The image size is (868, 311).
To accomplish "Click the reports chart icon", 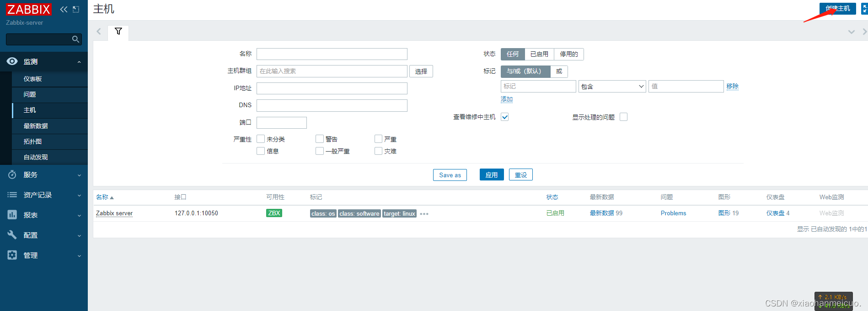I will coord(12,215).
